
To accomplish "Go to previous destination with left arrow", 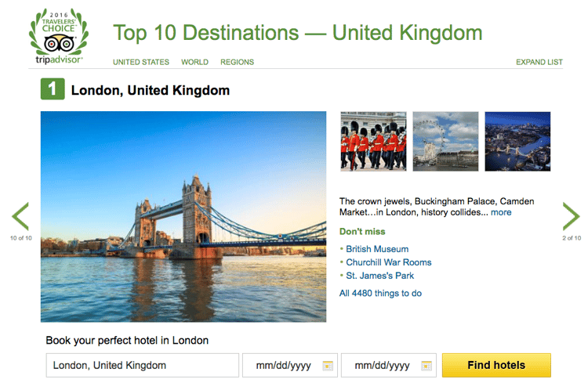I will point(20,216).
